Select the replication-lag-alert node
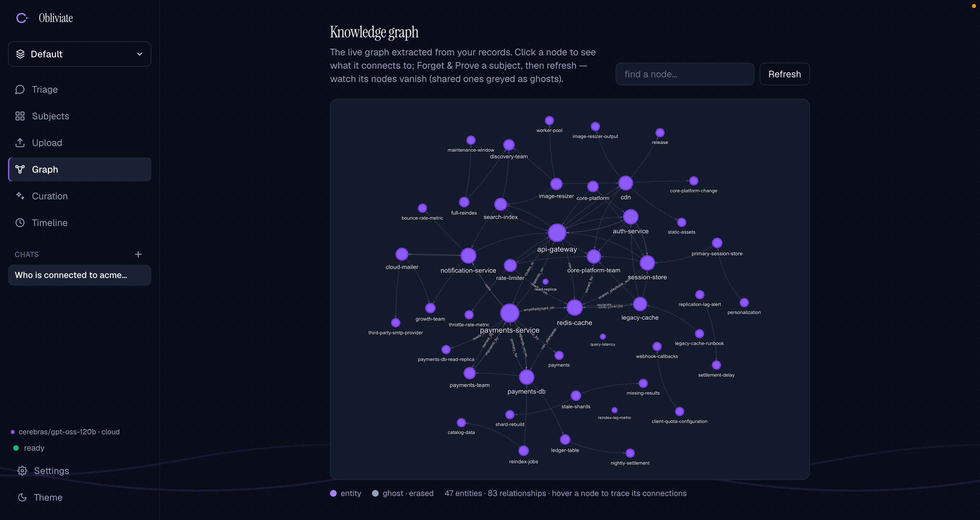 click(x=700, y=294)
